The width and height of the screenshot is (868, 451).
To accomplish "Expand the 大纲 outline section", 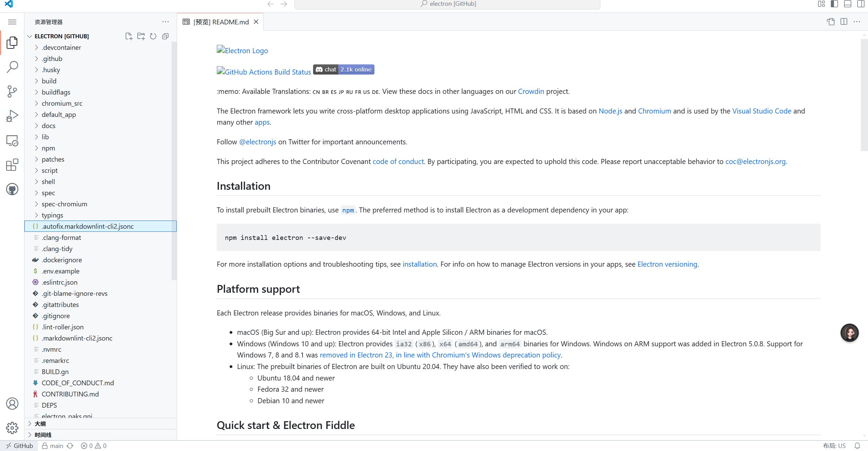I will (x=100, y=424).
